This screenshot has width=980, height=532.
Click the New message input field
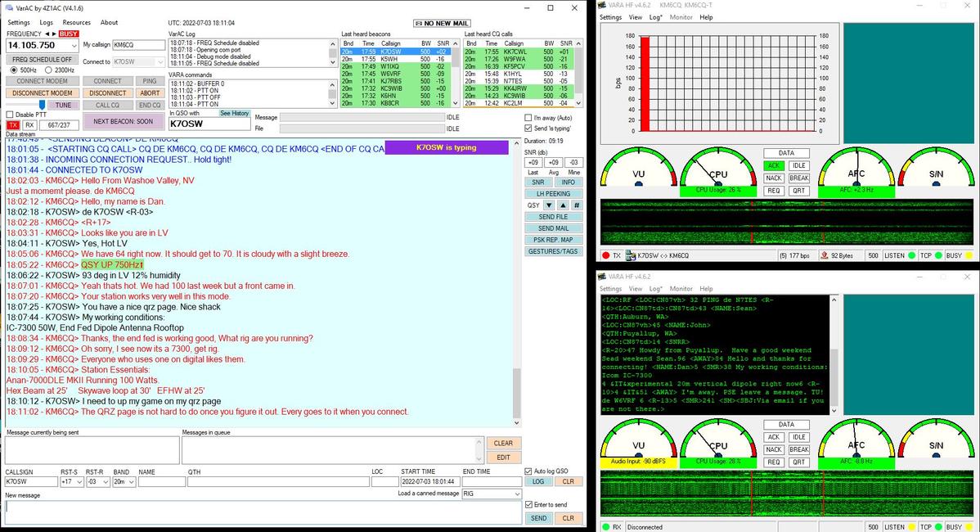(263, 512)
